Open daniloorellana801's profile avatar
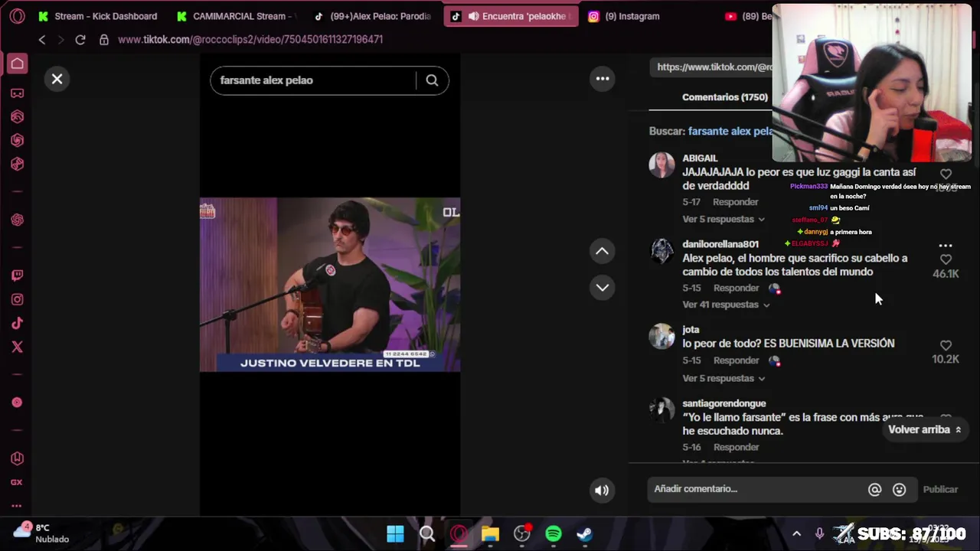 point(661,250)
